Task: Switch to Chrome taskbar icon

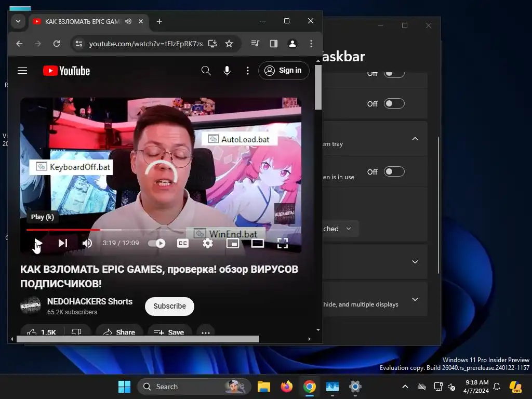Action: [x=310, y=387]
